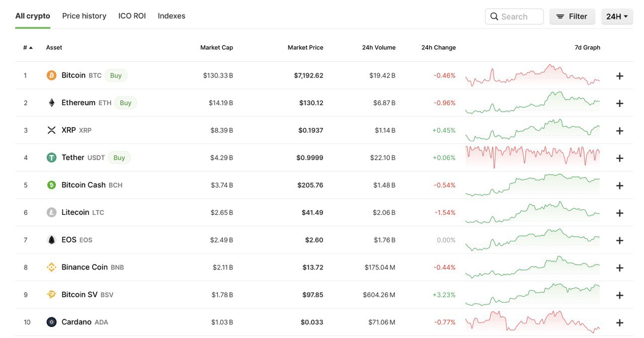Click Buy next to Bitcoin BTC
This screenshot has height=338, width=644.
pyautogui.click(x=116, y=75)
